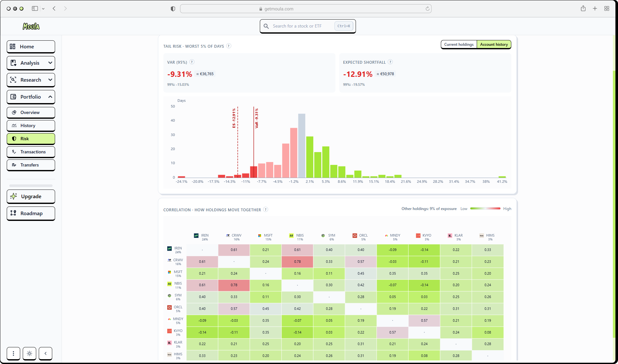Open a new tab with plus icon
Image resolution: width=618 pixels, height=364 pixels.
tap(595, 9)
